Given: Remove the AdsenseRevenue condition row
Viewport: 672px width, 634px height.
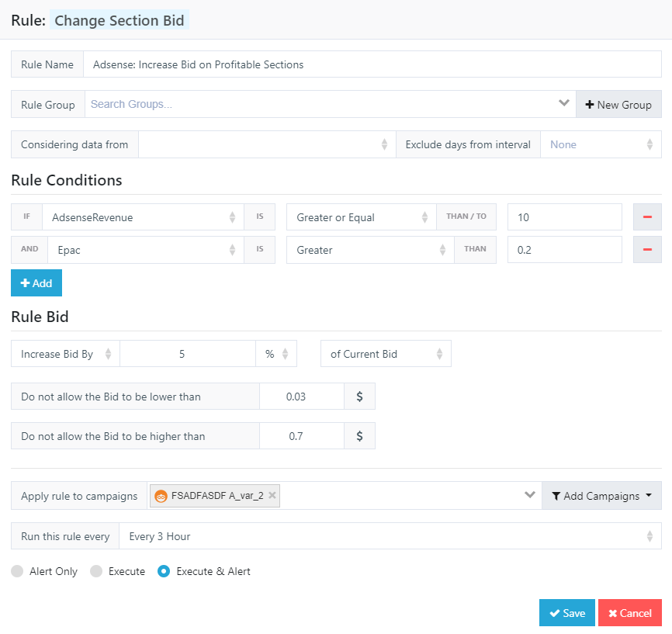Looking at the screenshot, I should tap(647, 217).
